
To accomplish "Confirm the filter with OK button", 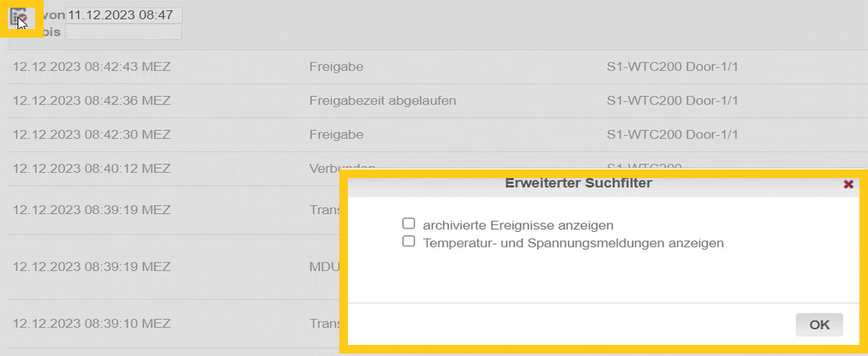I will coord(819,324).
